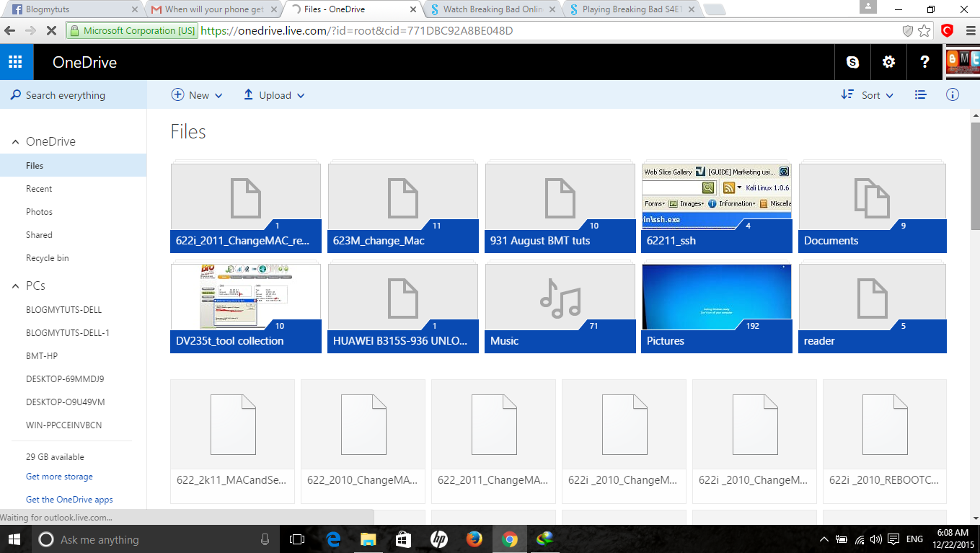Show hidden system tray icons

[x=824, y=539]
